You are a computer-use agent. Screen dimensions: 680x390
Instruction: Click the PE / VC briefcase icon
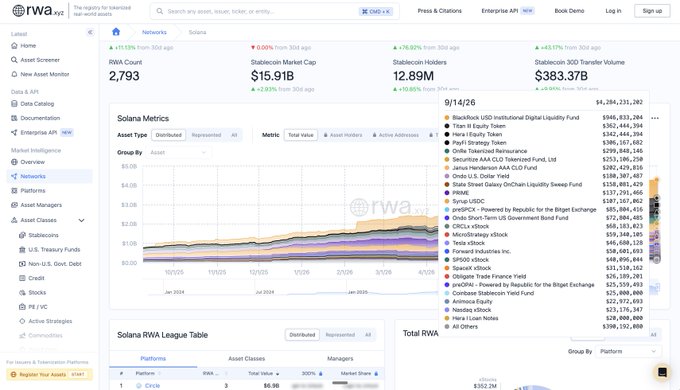22,307
